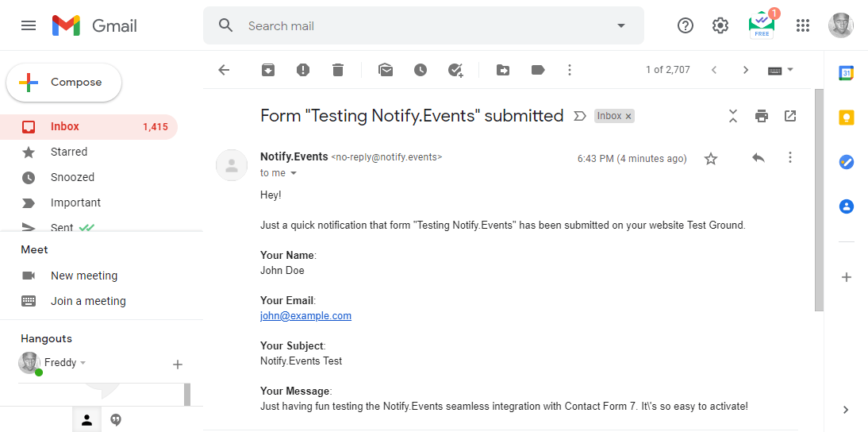Go back to inbox arrow
This screenshot has height=432, width=868.
pyautogui.click(x=224, y=70)
